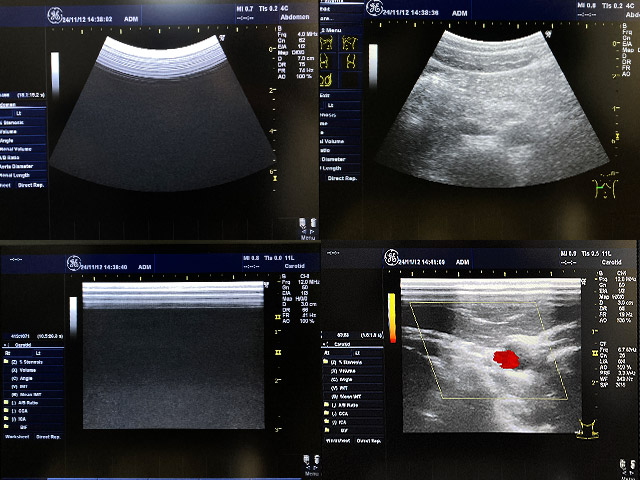Click the GE logo on the 14:38:40 carotid screen
The width and height of the screenshot is (640, 480).
click(74, 263)
